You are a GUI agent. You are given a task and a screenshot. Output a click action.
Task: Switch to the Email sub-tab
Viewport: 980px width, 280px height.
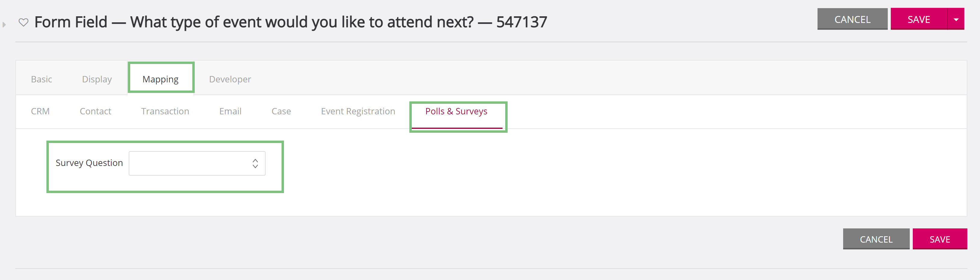(x=230, y=111)
